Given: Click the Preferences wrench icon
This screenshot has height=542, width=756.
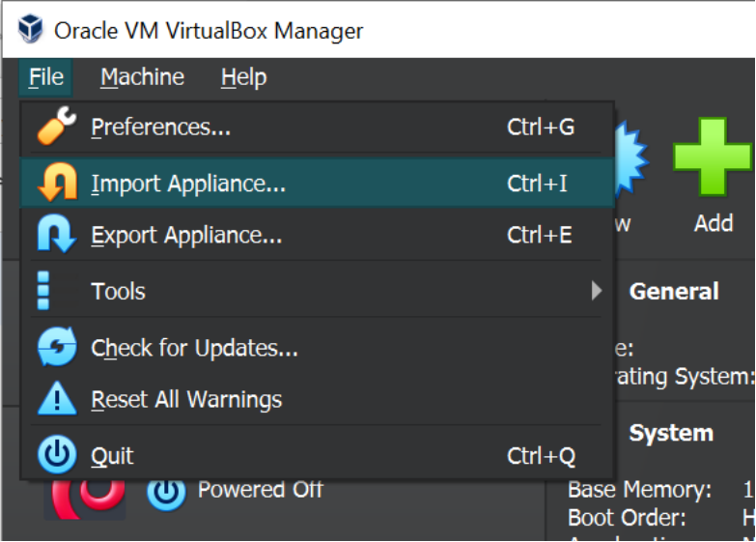Looking at the screenshot, I should (x=57, y=126).
